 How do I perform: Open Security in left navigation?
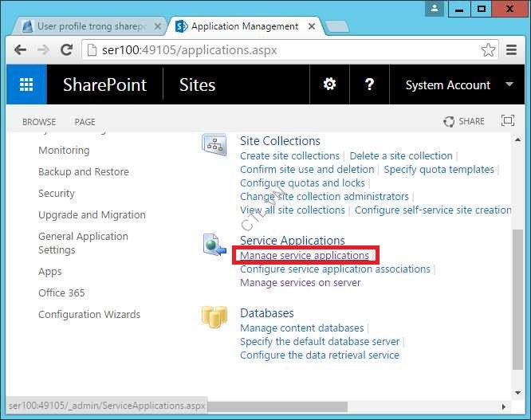coord(57,193)
